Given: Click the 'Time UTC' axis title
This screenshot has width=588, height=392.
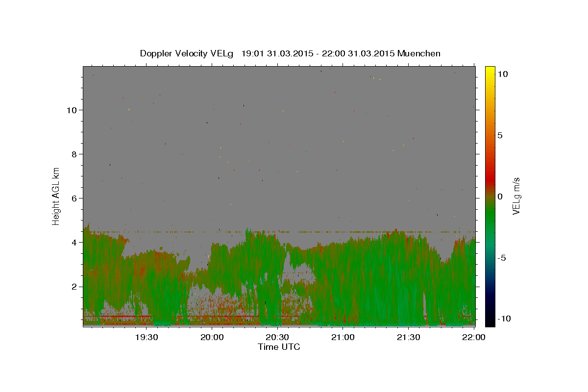Looking at the screenshot, I should [x=279, y=347].
